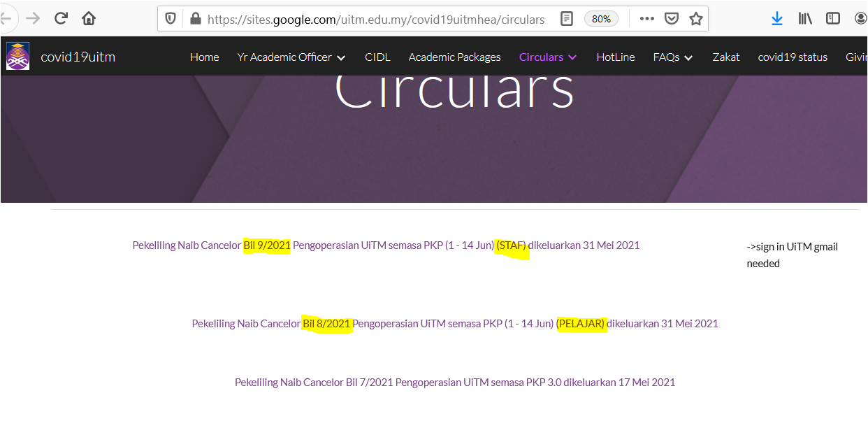868x421 pixels.
Task: Go to browser home page icon
Action: tap(89, 19)
